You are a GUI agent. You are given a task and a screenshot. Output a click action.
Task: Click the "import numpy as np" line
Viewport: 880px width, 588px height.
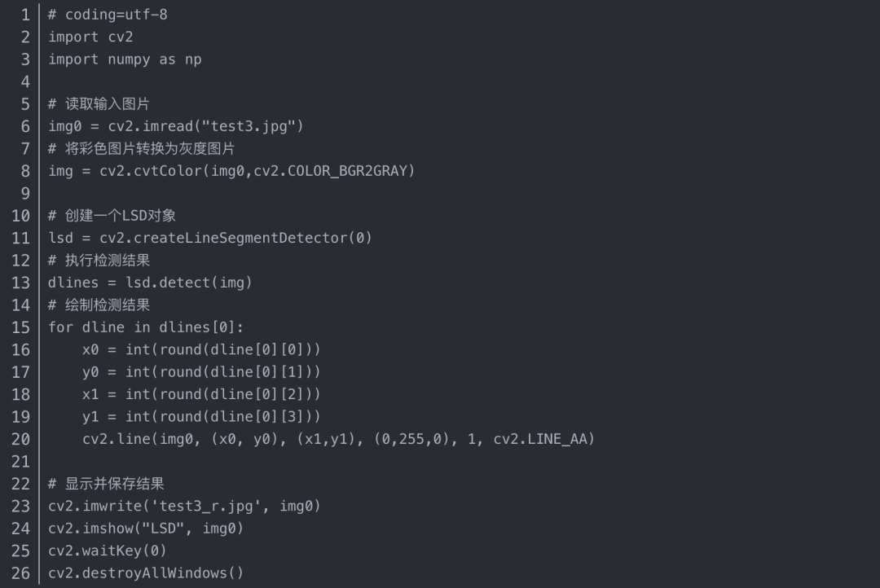tap(125, 59)
